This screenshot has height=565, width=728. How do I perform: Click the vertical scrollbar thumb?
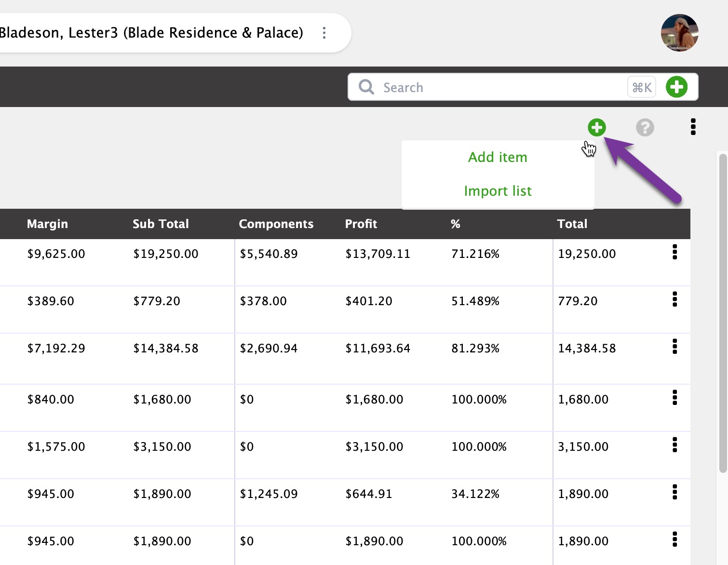click(x=723, y=313)
